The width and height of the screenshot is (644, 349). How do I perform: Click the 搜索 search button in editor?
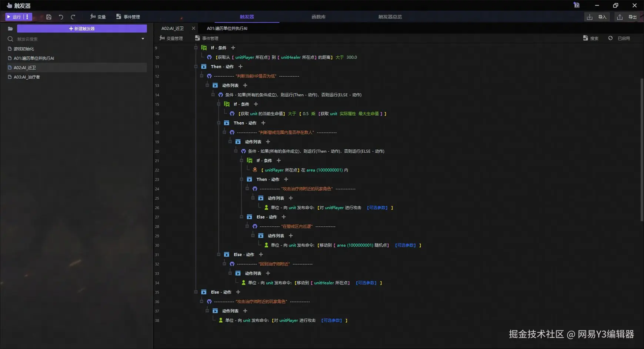tap(591, 38)
